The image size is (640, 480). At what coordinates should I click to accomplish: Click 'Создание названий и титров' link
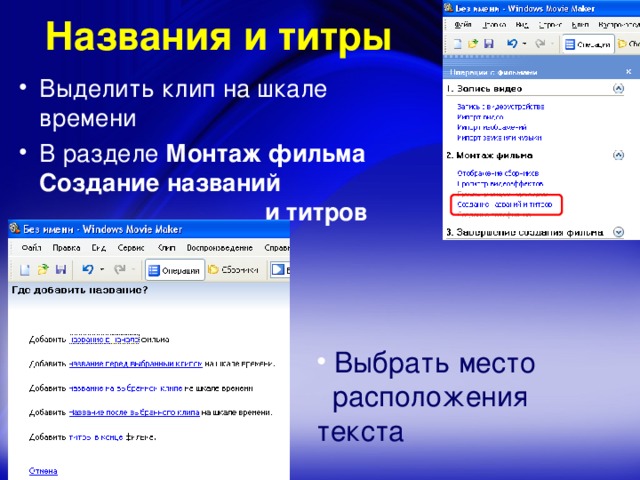504,204
